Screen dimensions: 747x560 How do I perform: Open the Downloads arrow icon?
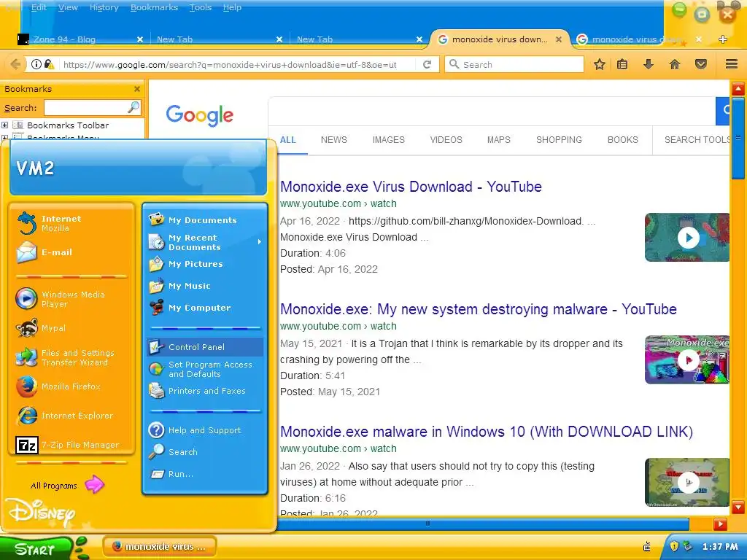[x=649, y=64]
